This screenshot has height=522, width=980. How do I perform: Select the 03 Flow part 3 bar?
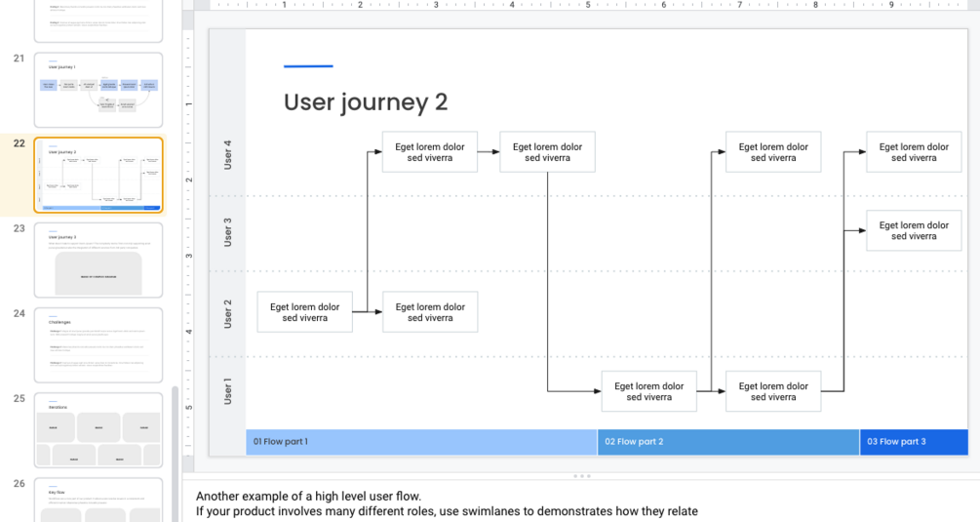point(914,441)
